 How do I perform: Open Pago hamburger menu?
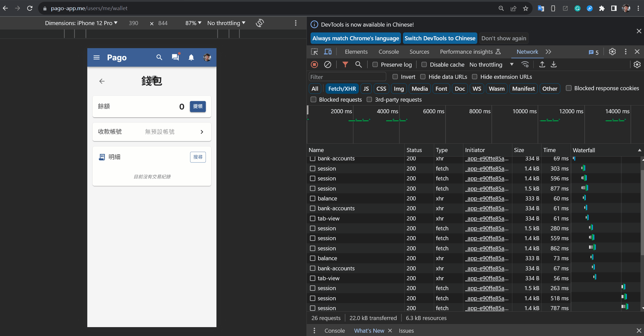coord(96,58)
